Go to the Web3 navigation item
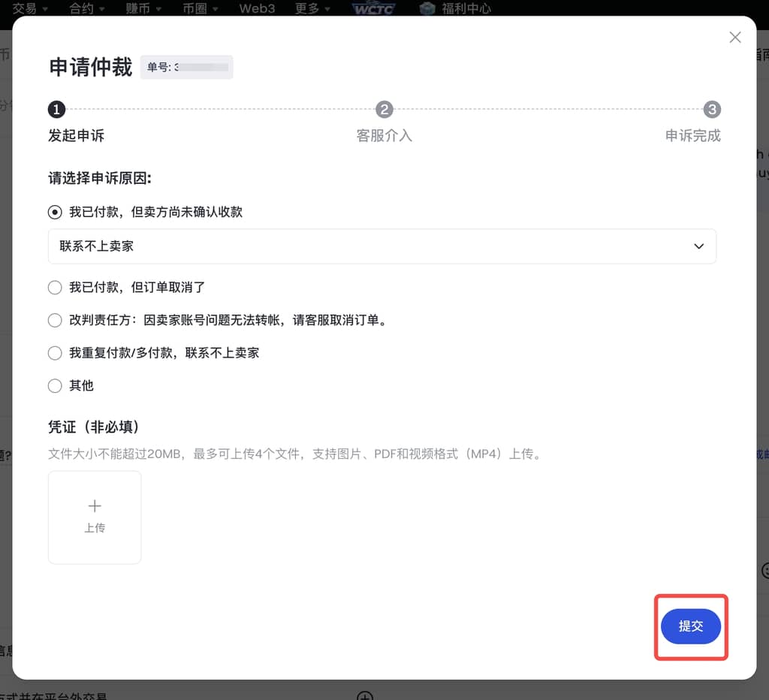The image size is (769, 700). (x=258, y=8)
